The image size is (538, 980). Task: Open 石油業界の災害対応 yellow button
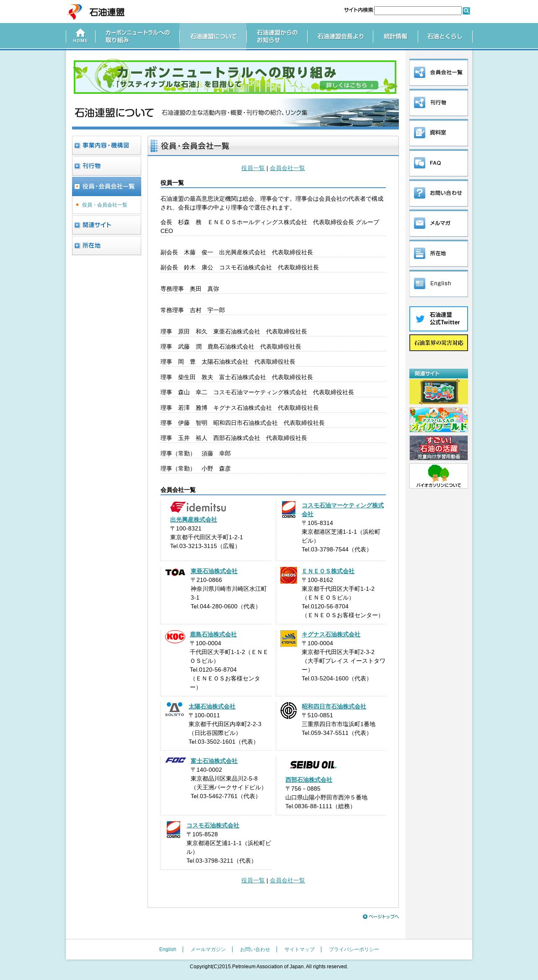click(x=439, y=343)
